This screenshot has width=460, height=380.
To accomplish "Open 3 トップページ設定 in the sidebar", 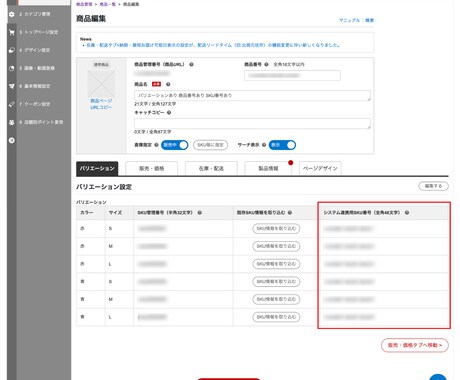I will pyautogui.click(x=38, y=32).
